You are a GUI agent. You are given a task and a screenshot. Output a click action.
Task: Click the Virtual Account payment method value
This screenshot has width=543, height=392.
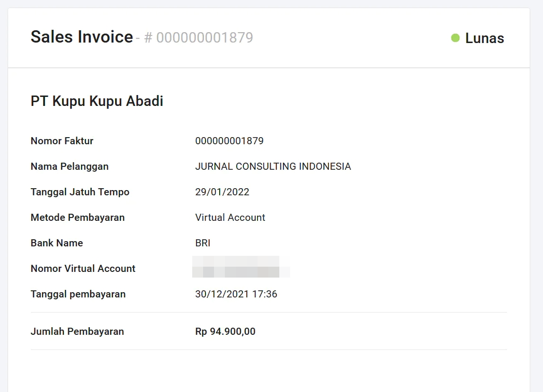[x=230, y=218]
